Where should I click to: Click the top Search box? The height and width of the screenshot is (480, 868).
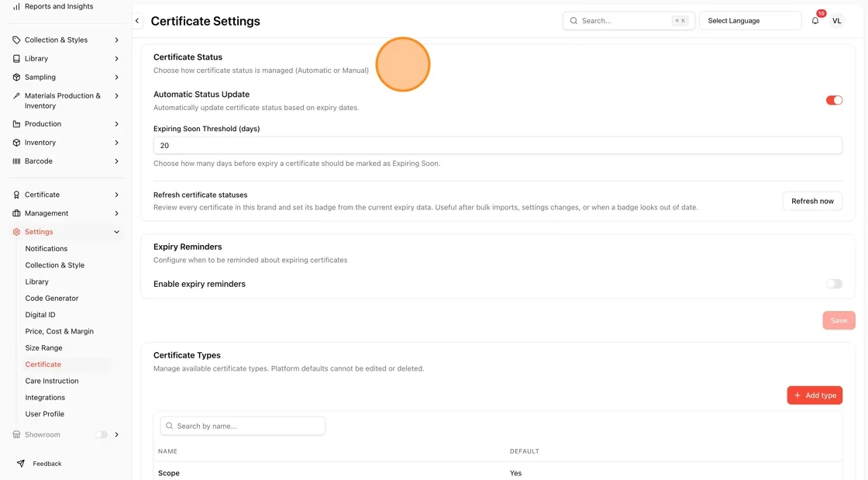pyautogui.click(x=629, y=20)
